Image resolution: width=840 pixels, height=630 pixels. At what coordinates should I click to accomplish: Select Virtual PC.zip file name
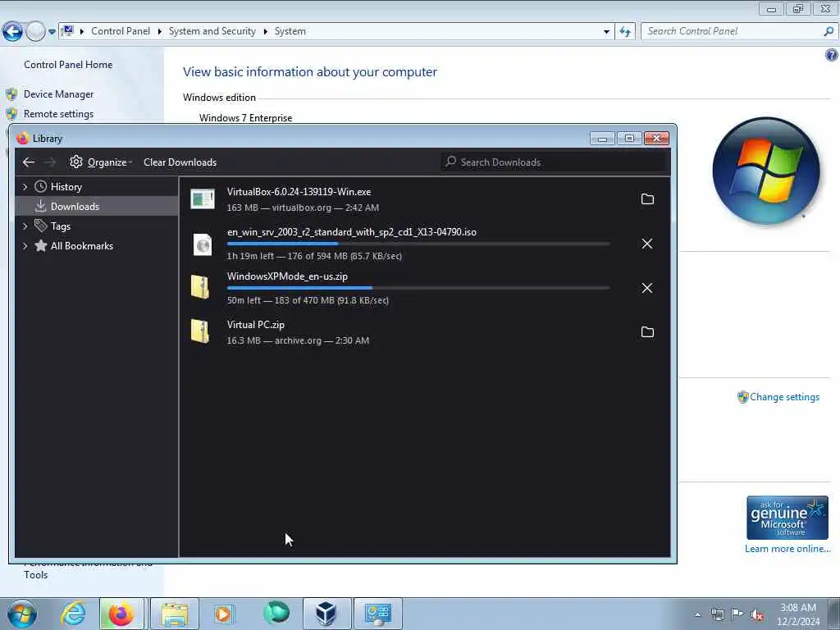256,325
